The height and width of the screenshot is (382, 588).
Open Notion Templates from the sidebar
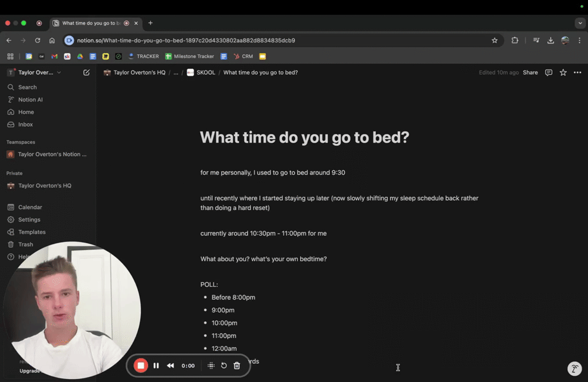(x=32, y=232)
